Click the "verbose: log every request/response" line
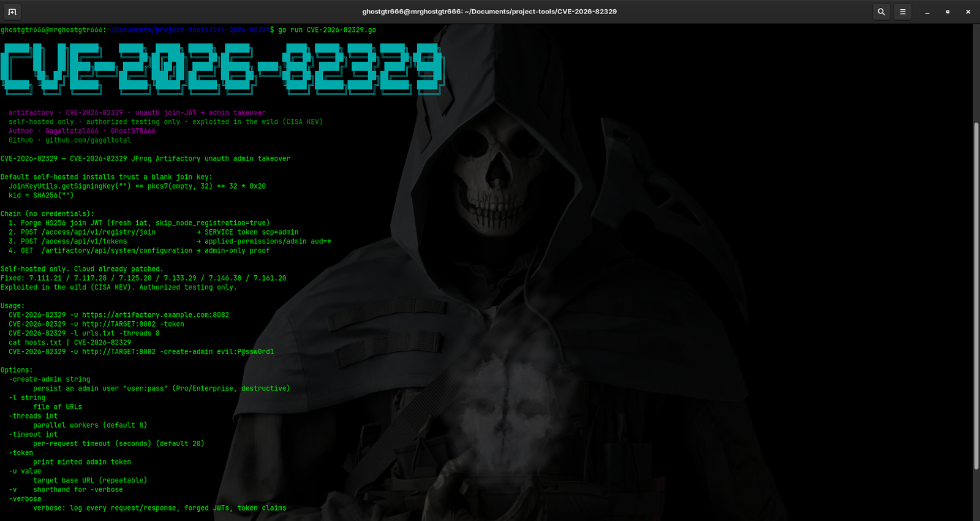 point(160,508)
